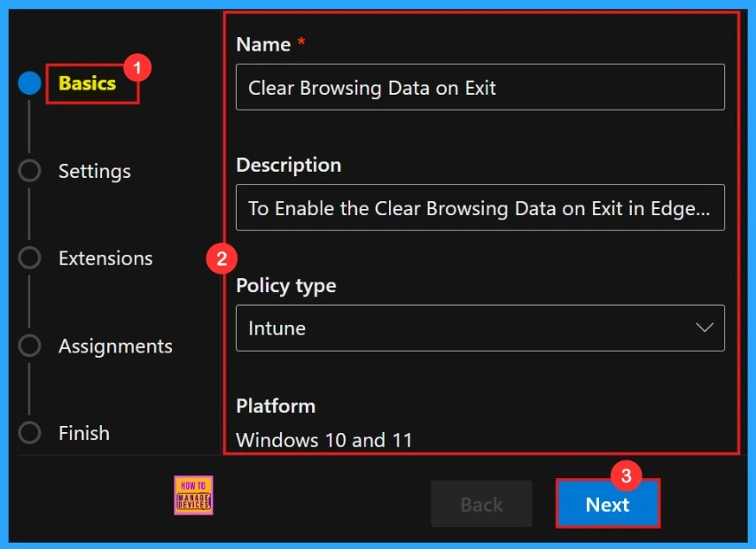Image resolution: width=756 pixels, height=549 pixels.
Task: Click the Settings step circle indicator
Action: (29, 171)
